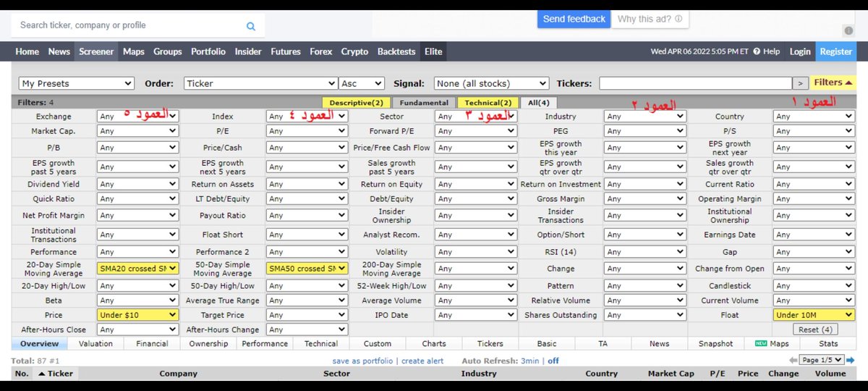This screenshot has width=868, height=391.
Task: Click the save as portfolio link
Action: pyautogui.click(x=362, y=361)
